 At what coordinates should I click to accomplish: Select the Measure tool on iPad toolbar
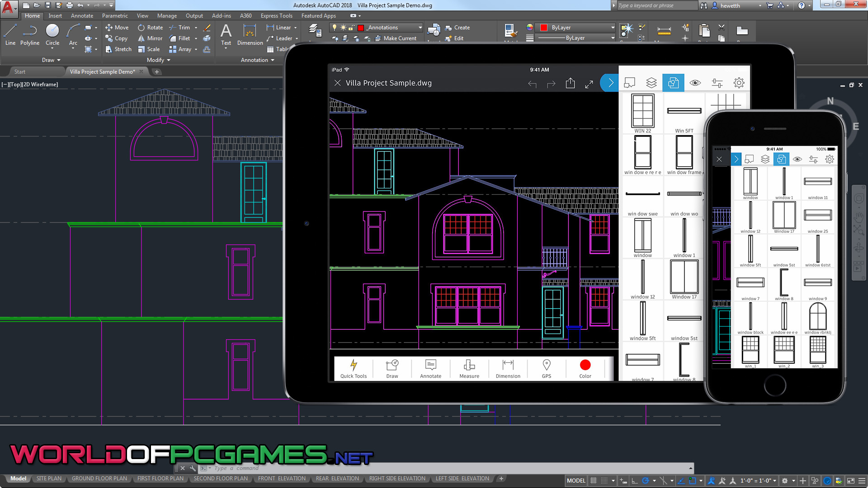[x=469, y=368]
